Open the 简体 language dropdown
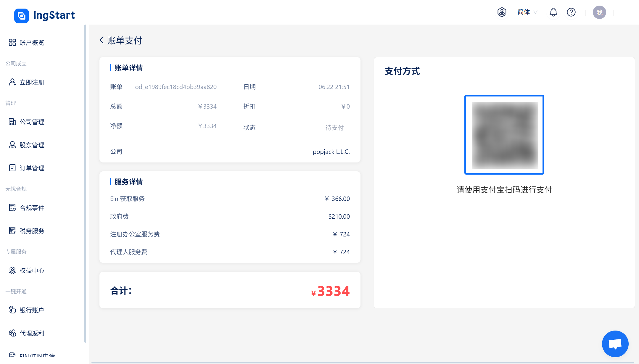Image resolution: width=639 pixels, height=364 pixels. coord(527,12)
